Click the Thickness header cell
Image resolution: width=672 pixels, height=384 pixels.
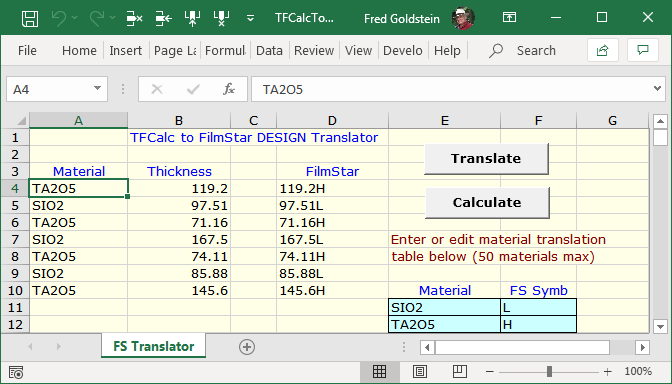pyautogui.click(x=179, y=171)
